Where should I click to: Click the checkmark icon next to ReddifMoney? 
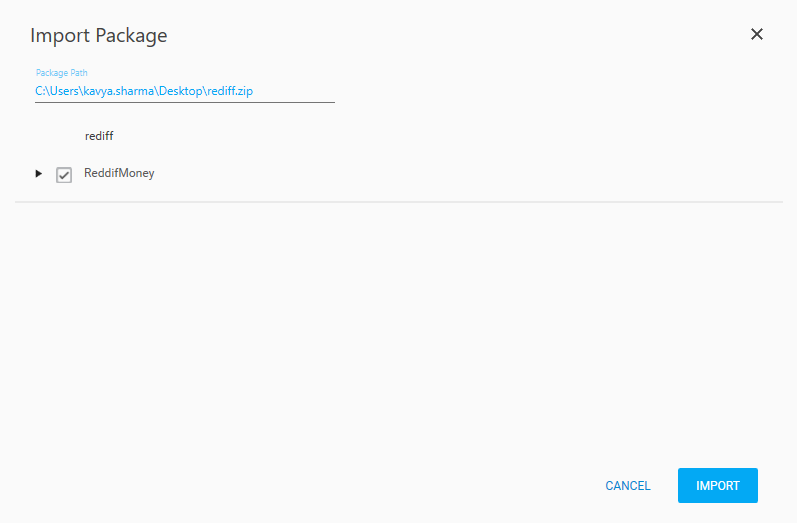coord(64,175)
